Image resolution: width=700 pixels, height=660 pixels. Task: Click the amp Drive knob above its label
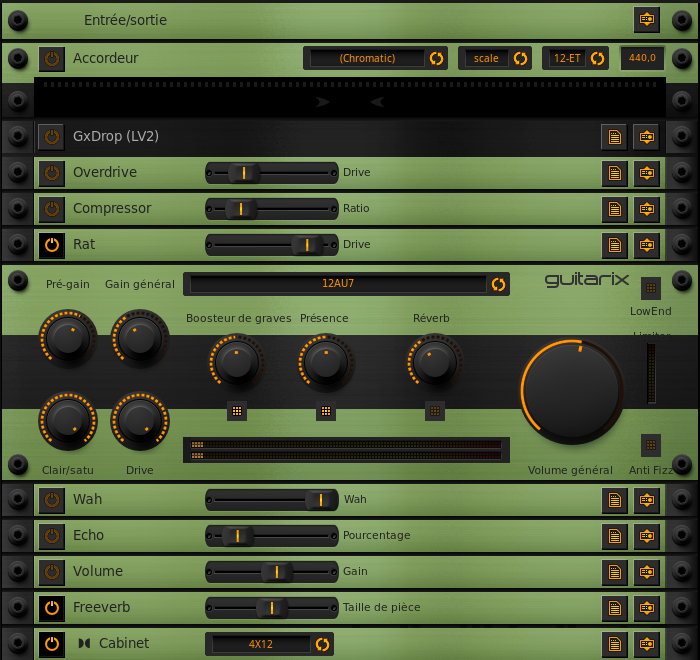coord(140,421)
